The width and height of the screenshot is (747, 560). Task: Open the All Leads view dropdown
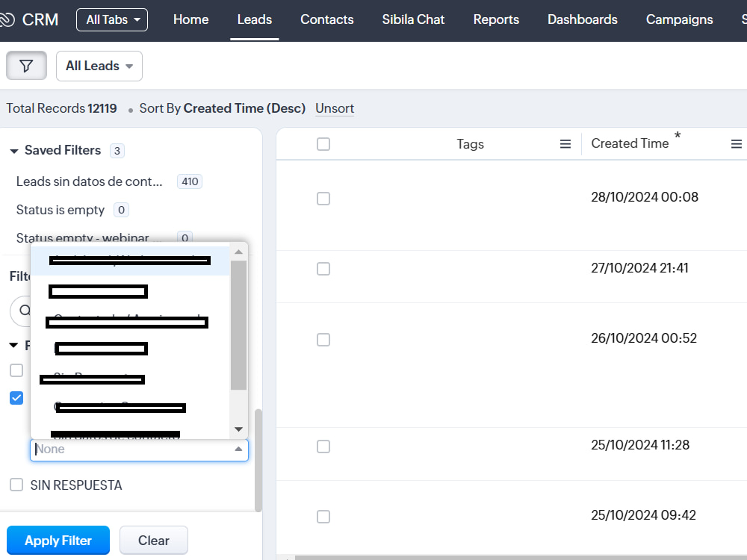[x=99, y=66]
